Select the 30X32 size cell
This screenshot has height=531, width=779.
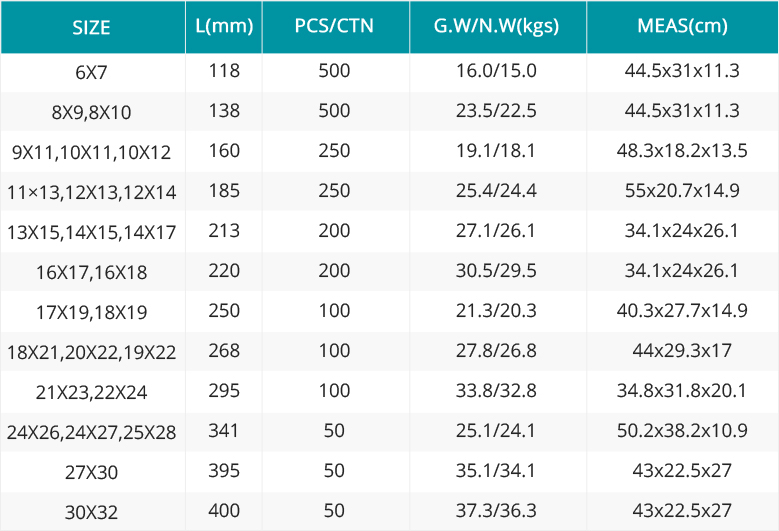click(x=91, y=512)
